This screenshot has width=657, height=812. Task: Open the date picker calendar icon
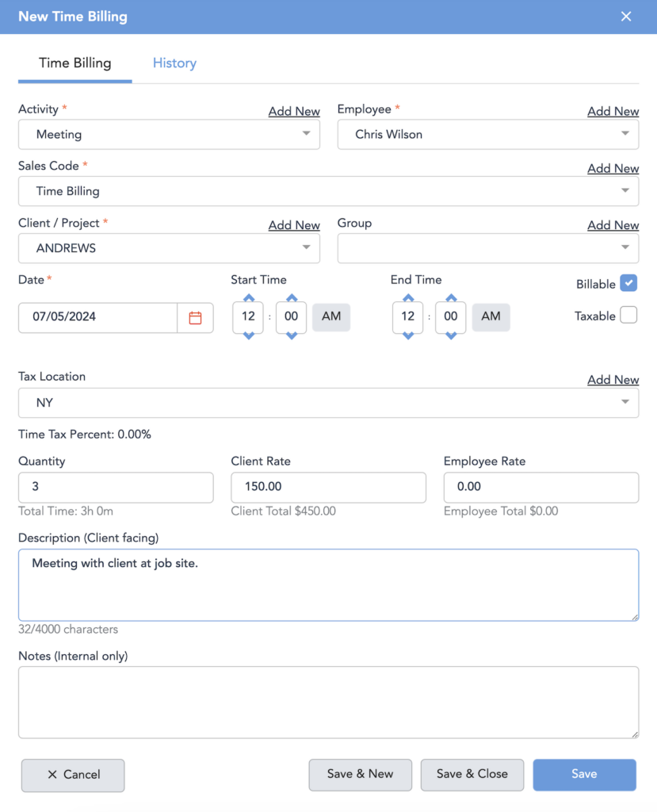(x=195, y=317)
